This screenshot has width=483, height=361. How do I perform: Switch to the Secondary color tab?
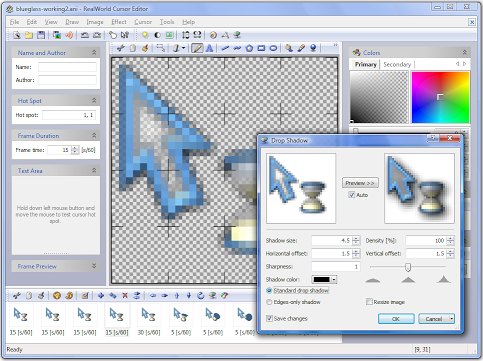397,64
